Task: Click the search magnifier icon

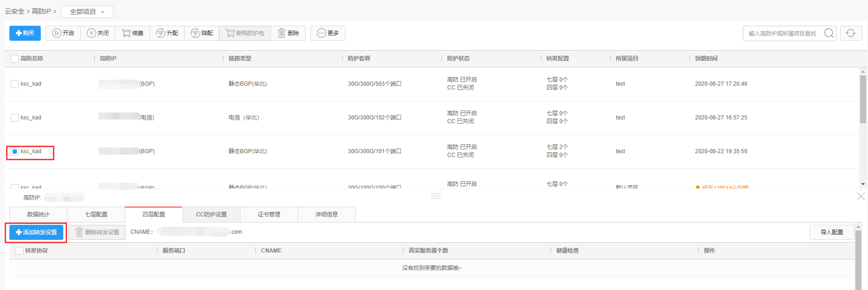Action: [x=829, y=33]
